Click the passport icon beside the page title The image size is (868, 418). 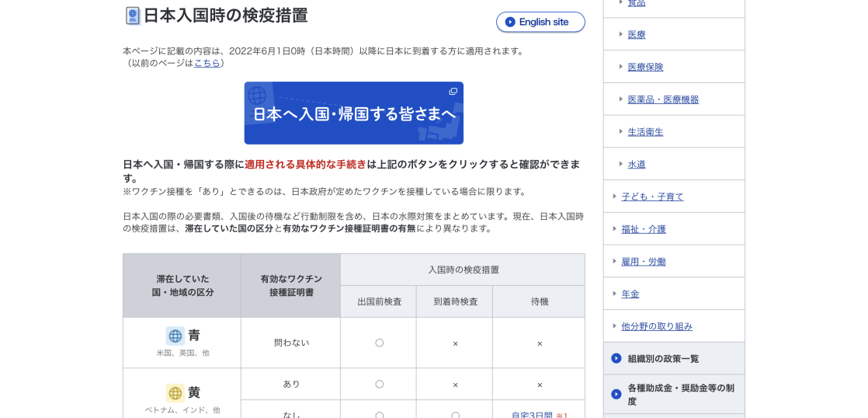coord(133,16)
